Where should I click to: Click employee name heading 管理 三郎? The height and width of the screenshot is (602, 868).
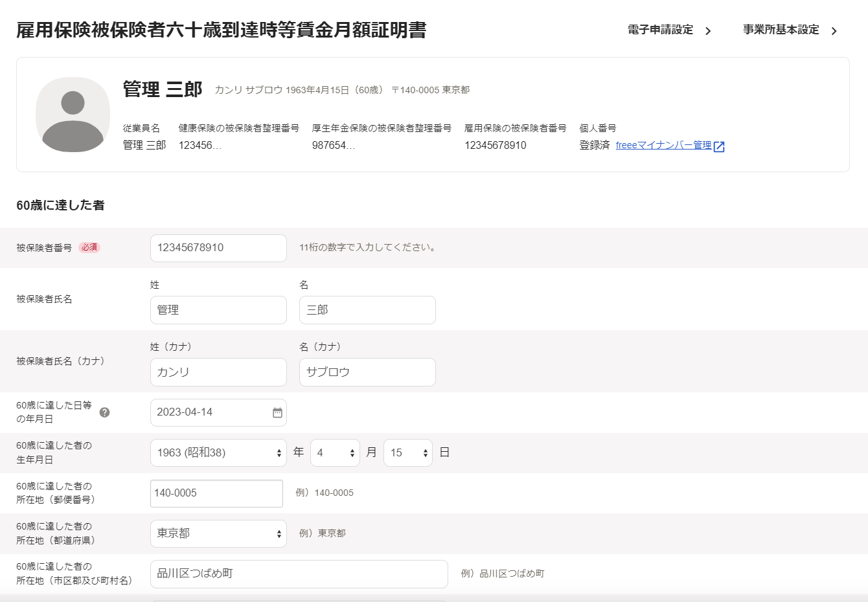(x=163, y=89)
